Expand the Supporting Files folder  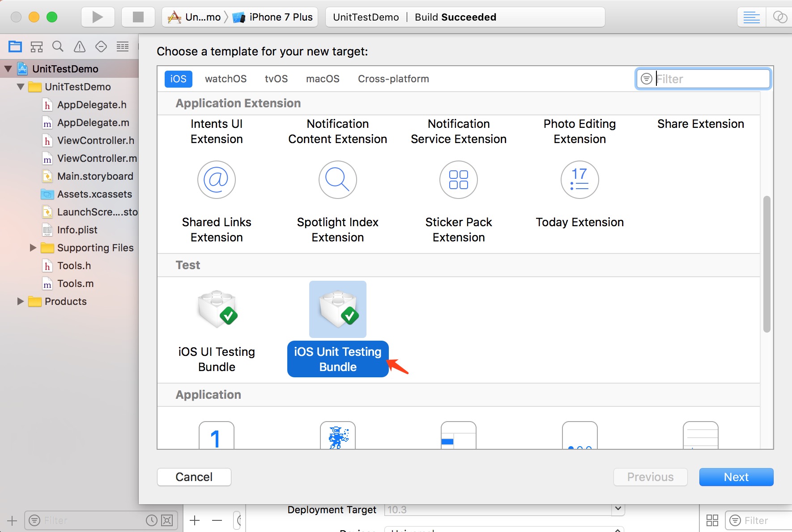tap(33, 248)
